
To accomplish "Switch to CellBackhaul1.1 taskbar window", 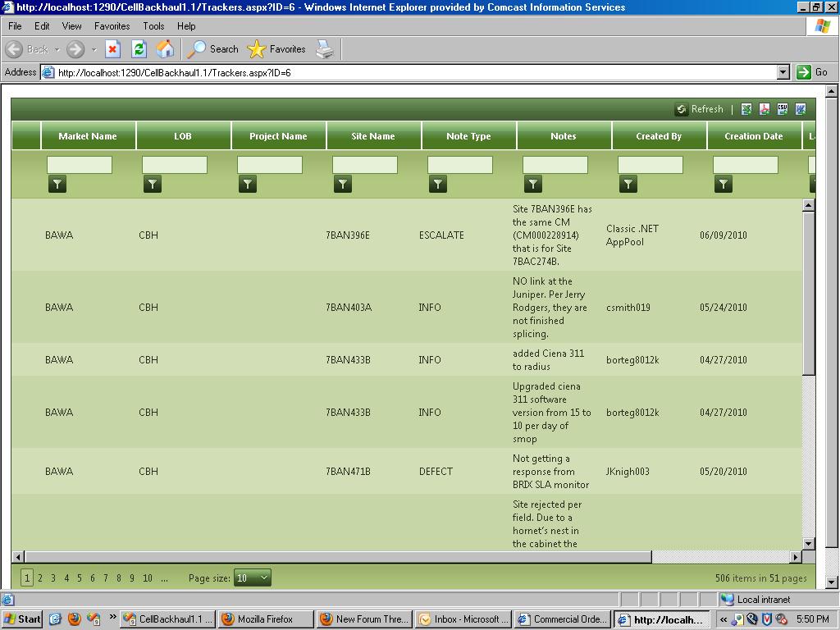I will click(x=167, y=619).
